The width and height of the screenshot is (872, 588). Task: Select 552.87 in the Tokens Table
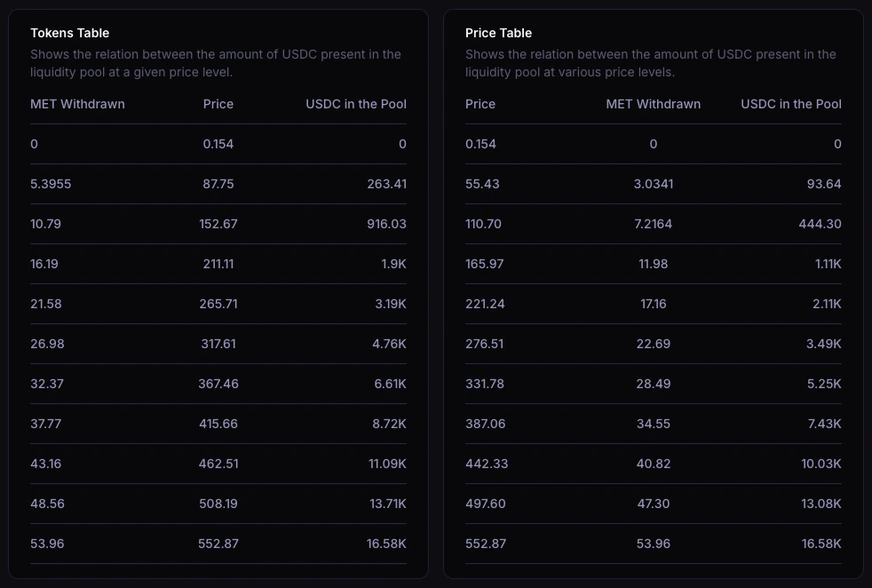218,544
